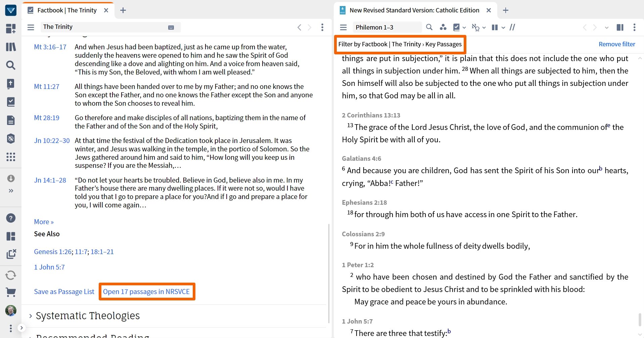Close the Factbook | The Trinity tab
This screenshot has width=644, height=338.
point(106,10)
